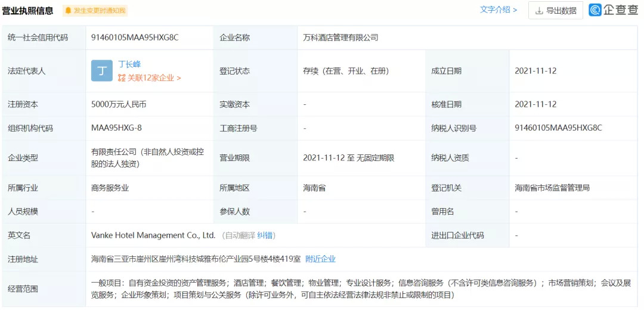Select registered capital 5000万元人民币
The width and height of the screenshot is (644, 310).
(119, 104)
